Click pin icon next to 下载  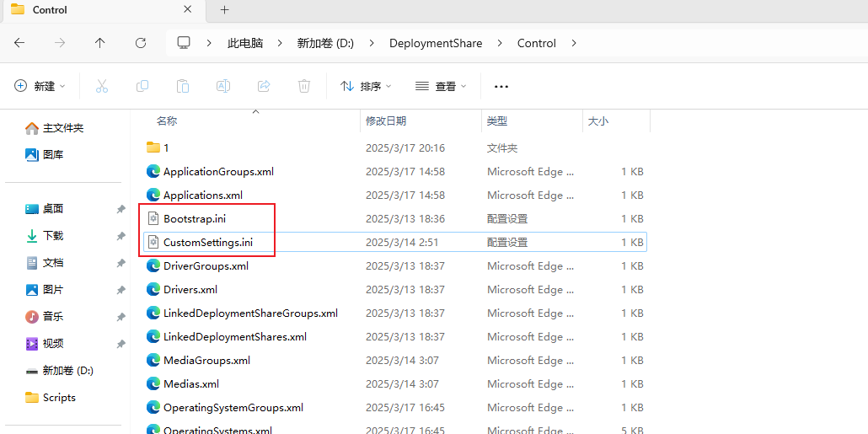point(121,236)
